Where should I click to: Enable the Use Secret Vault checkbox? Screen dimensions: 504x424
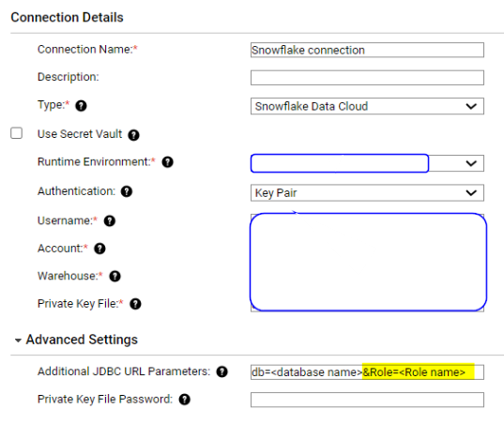click(16, 133)
